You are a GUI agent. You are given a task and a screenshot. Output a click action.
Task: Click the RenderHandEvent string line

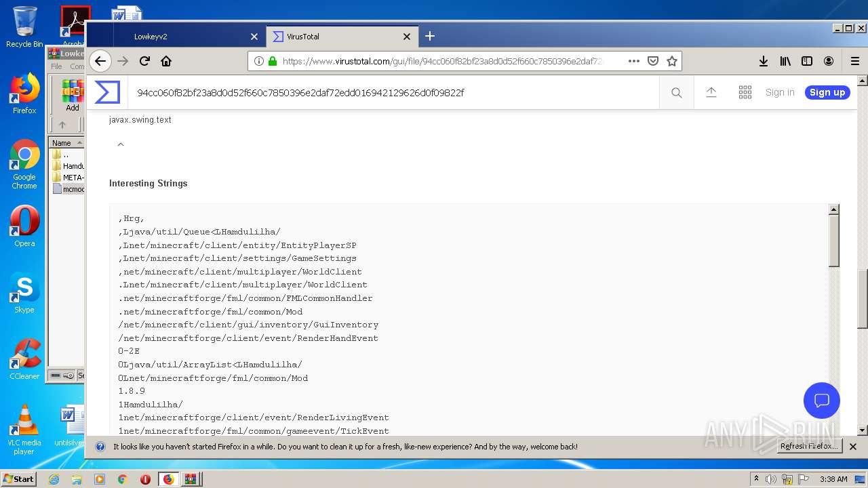point(248,338)
